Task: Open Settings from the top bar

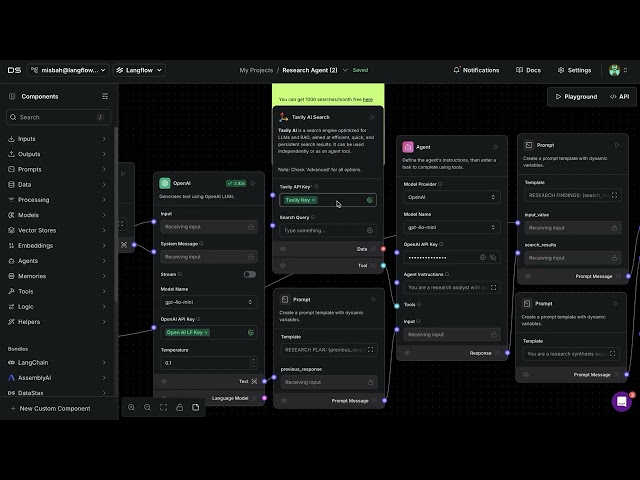Action: point(574,70)
